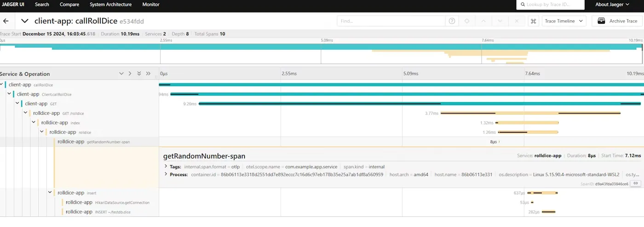Screen dimensions: 644x227
Task: Expand the Process section in span details
Action: (x=166, y=175)
